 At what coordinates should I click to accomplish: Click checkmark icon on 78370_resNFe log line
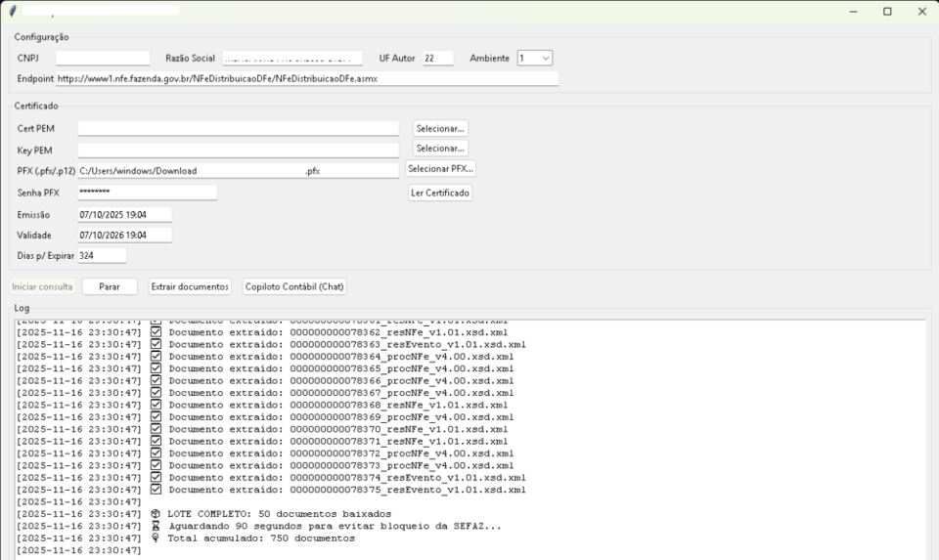point(156,429)
